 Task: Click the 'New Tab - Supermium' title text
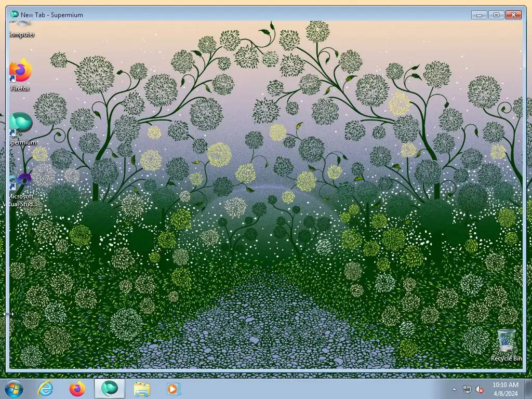51,15
